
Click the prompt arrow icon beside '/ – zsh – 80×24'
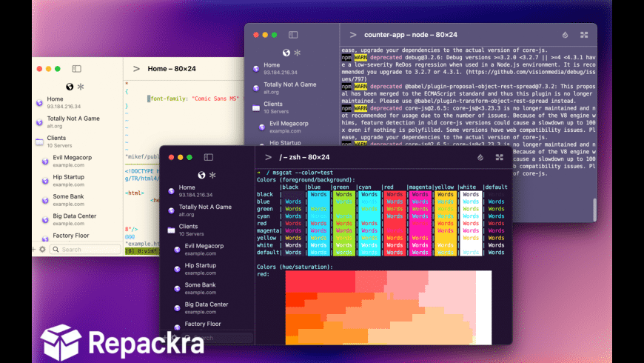[x=268, y=157]
